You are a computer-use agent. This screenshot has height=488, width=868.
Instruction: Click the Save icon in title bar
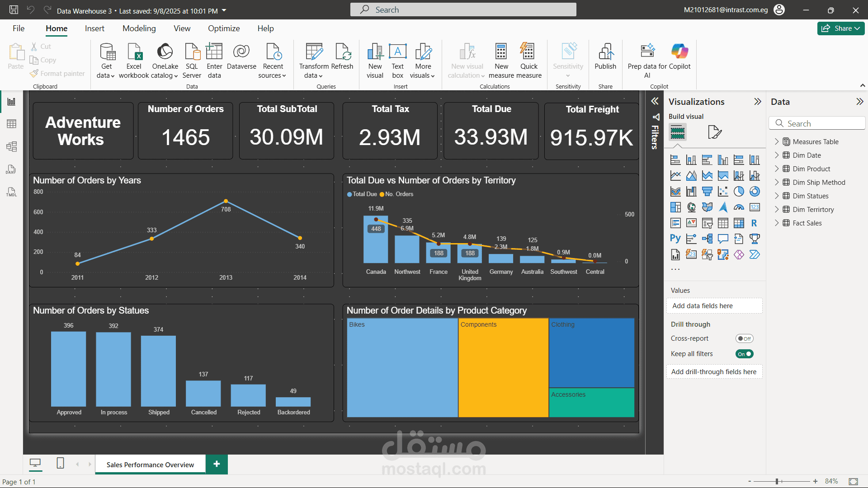[14, 9]
